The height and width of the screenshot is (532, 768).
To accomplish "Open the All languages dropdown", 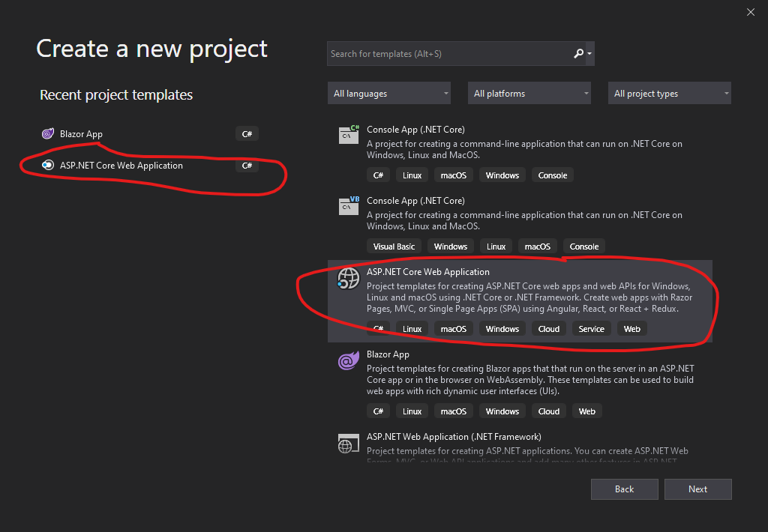I will (x=389, y=93).
